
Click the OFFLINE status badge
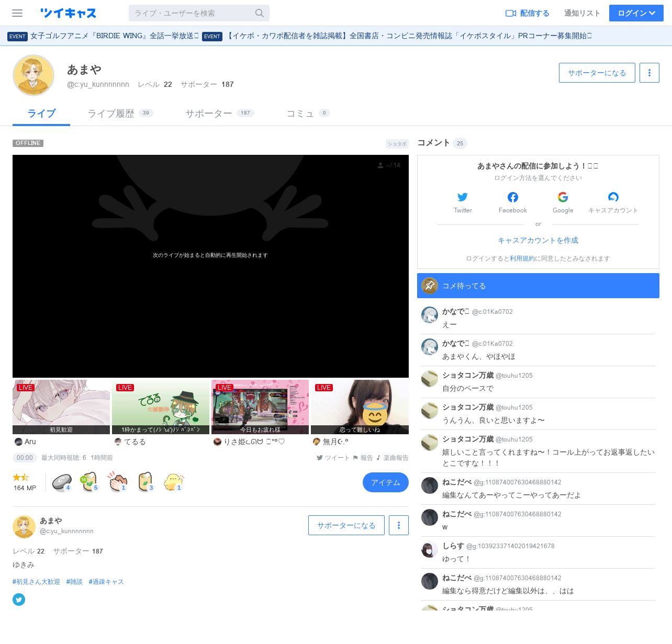pos(28,143)
